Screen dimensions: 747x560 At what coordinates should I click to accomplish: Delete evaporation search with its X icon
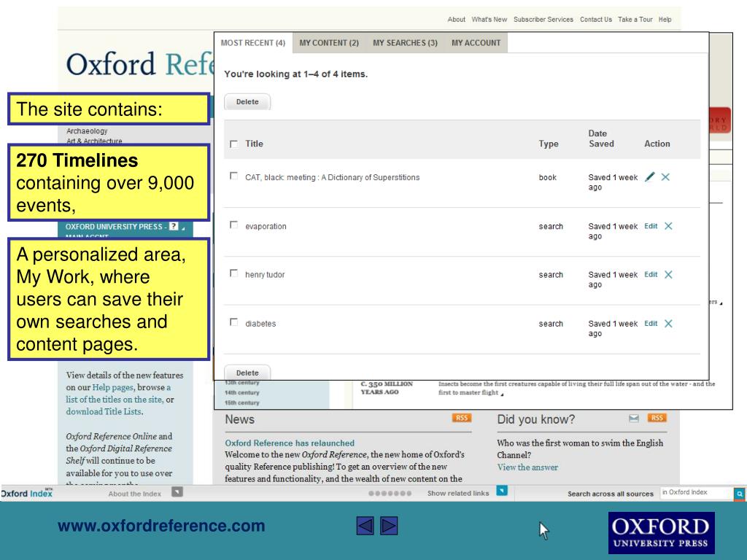click(668, 226)
